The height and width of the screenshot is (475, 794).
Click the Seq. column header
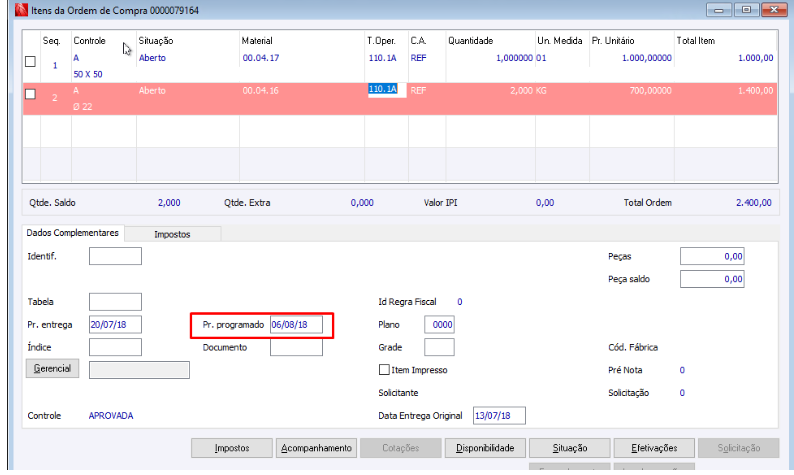(x=51, y=41)
